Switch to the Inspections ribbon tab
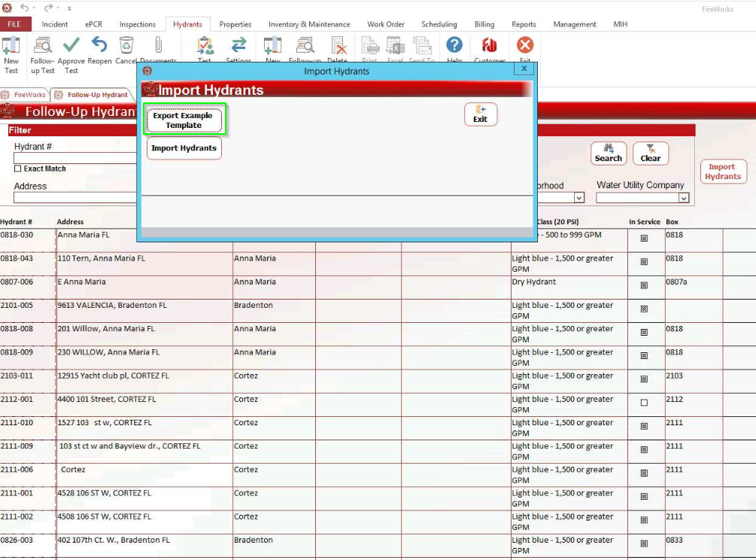 [x=137, y=24]
